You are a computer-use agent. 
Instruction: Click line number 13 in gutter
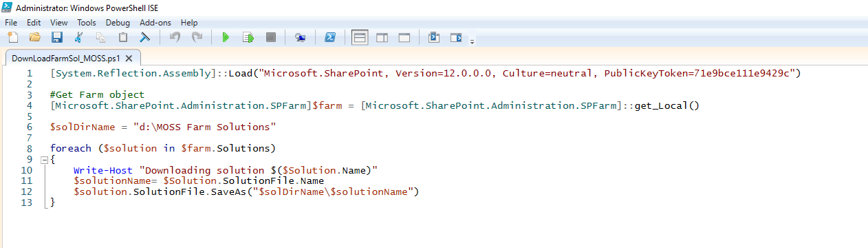coord(27,203)
